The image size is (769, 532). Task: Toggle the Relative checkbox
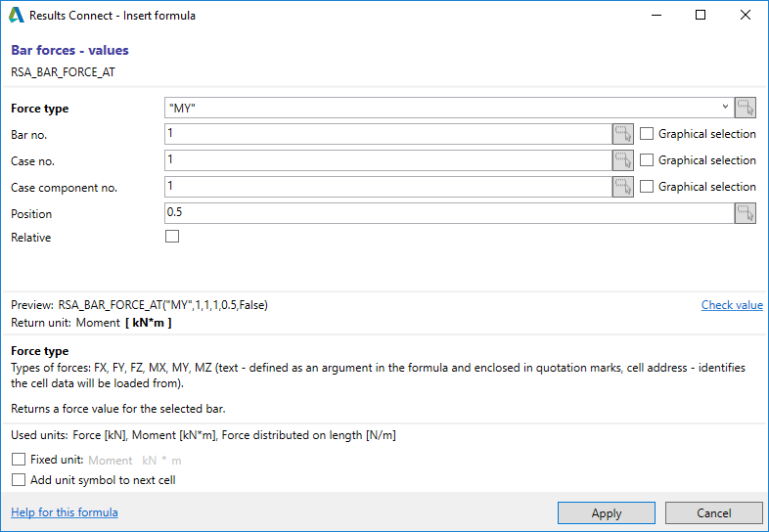173,237
